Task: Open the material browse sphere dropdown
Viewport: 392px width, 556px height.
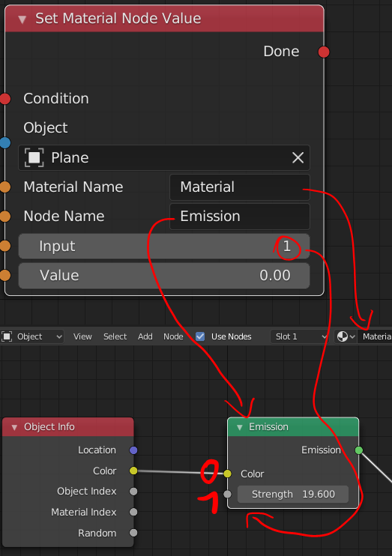Action: (x=346, y=336)
